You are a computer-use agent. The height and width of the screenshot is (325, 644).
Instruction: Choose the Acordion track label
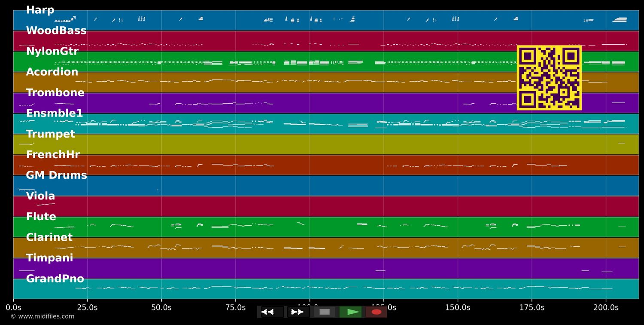point(52,72)
